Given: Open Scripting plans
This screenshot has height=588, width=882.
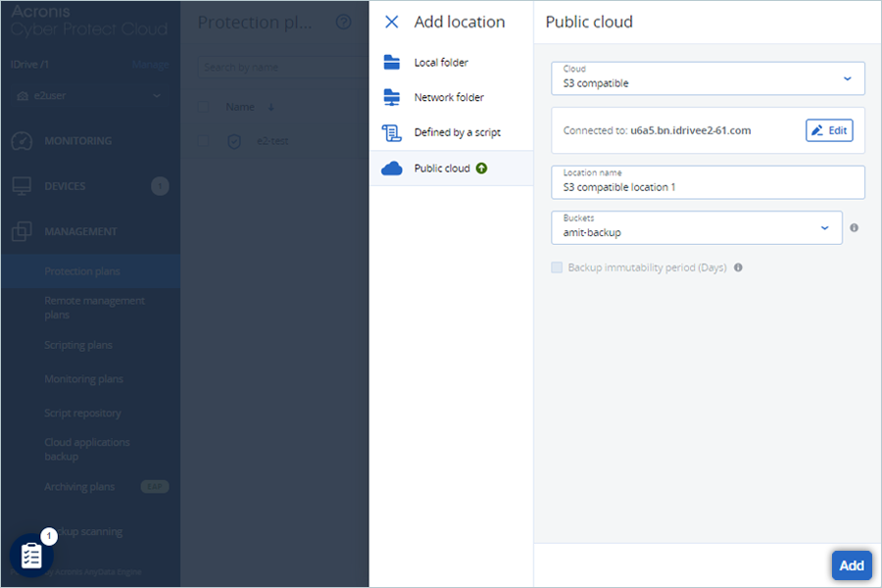Looking at the screenshot, I should (78, 345).
